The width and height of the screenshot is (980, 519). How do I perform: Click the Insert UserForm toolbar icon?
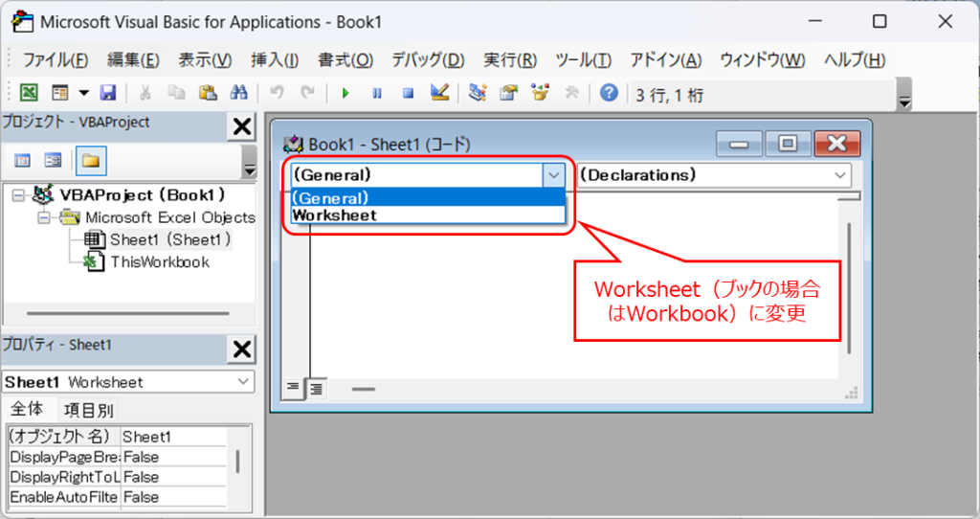pos(60,93)
